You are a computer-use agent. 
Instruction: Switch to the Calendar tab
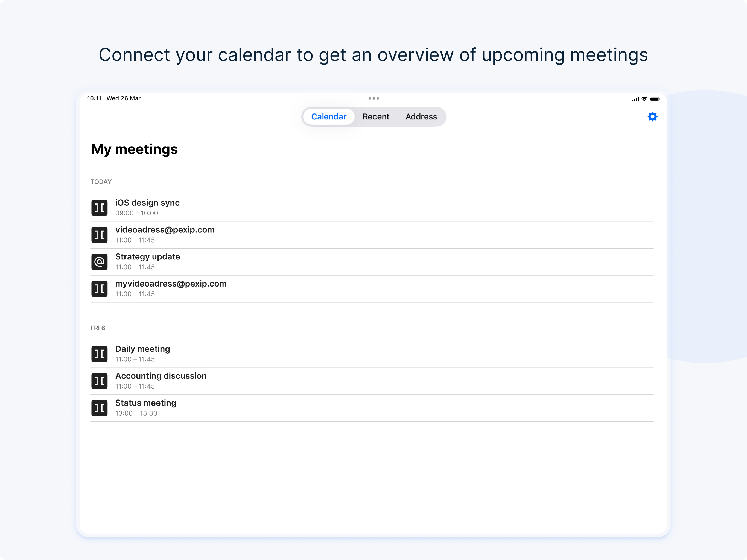pyautogui.click(x=329, y=116)
